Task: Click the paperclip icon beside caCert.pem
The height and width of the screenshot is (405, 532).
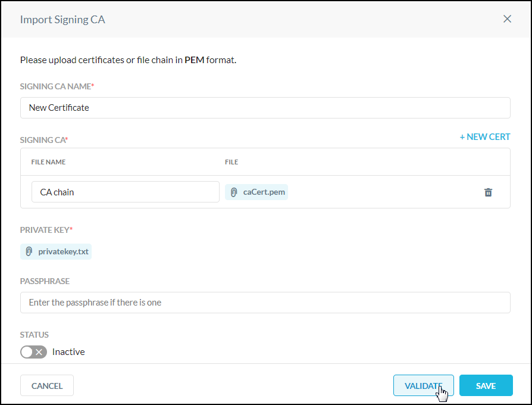Action: coord(234,192)
